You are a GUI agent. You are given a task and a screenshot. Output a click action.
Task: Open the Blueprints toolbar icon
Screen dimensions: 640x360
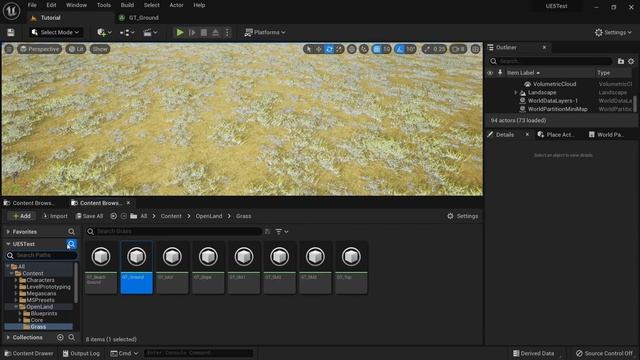pos(127,32)
